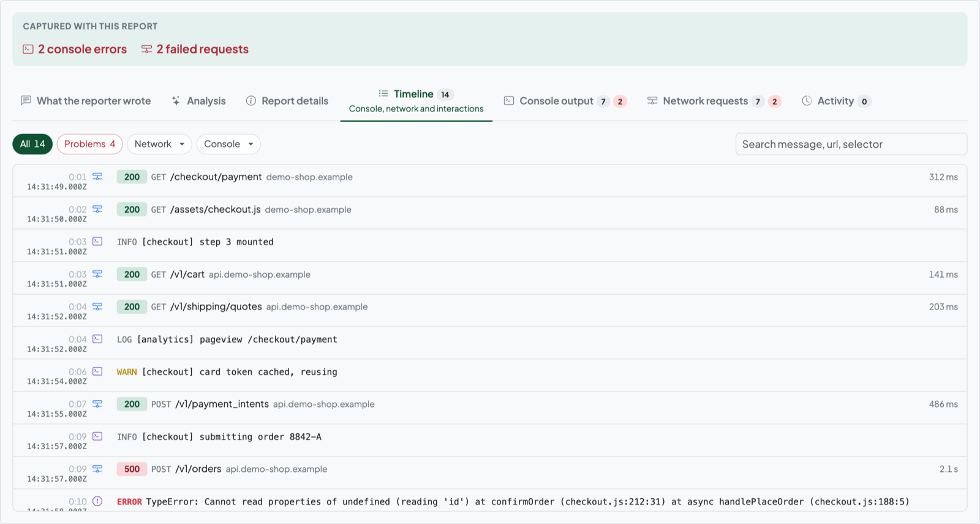Click the 486 ms duration value

click(x=943, y=404)
